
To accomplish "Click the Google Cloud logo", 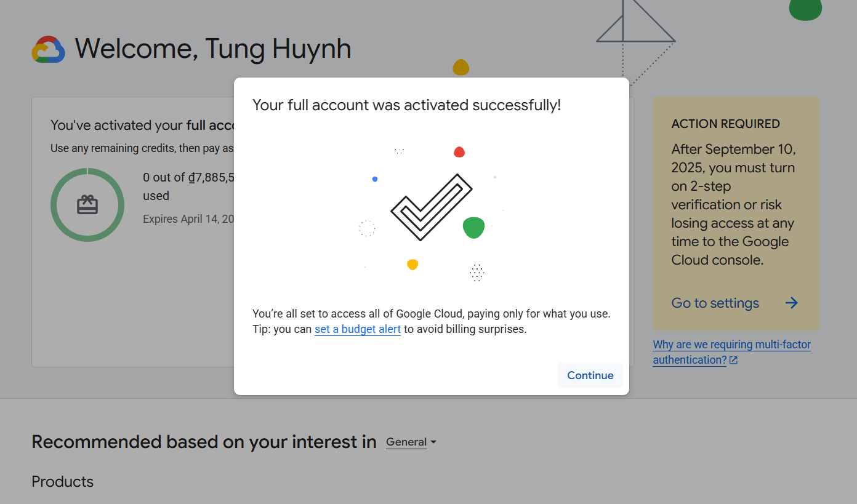I will [x=49, y=50].
